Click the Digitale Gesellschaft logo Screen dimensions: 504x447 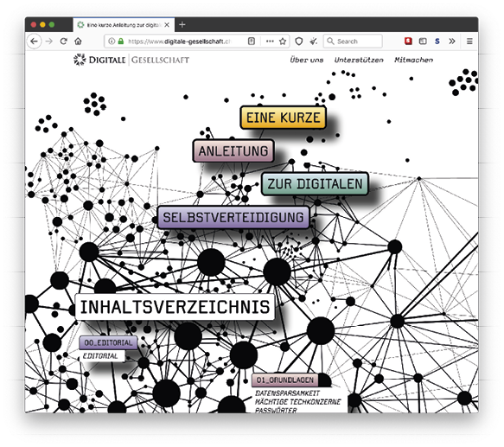[x=131, y=60]
